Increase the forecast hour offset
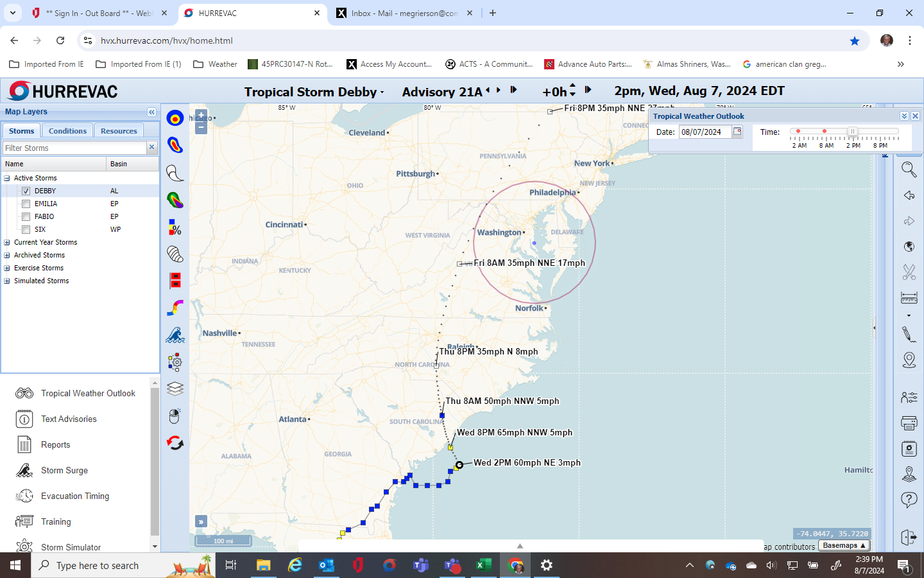This screenshot has width=924, height=578. pyautogui.click(x=573, y=87)
